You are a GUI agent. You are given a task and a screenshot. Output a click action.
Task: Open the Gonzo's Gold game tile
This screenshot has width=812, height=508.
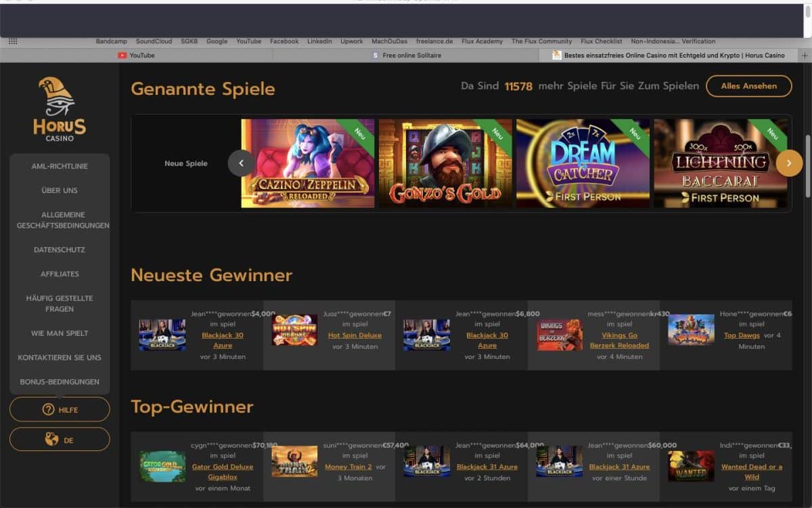tap(445, 163)
